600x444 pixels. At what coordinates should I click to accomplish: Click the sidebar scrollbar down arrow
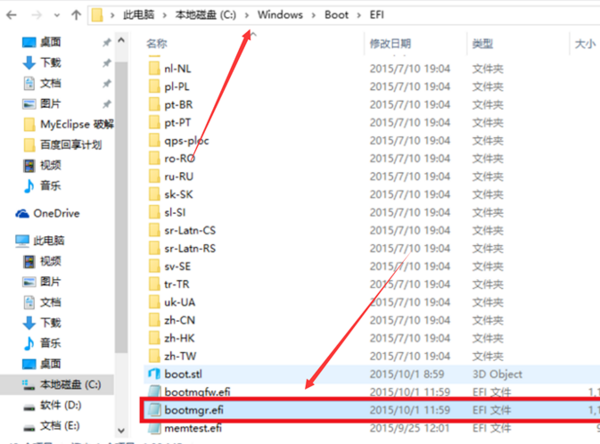pyautogui.click(x=121, y=431)
